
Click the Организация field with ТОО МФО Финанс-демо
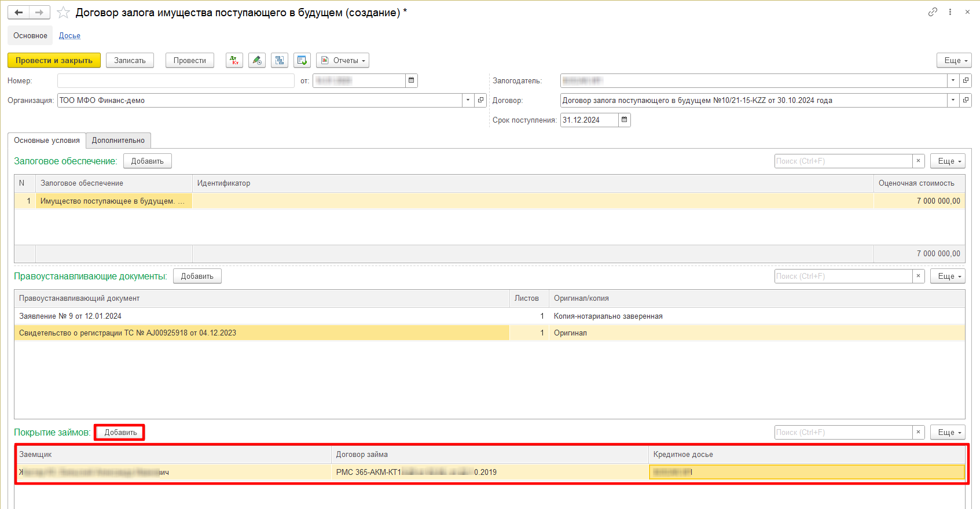(260, 100)
